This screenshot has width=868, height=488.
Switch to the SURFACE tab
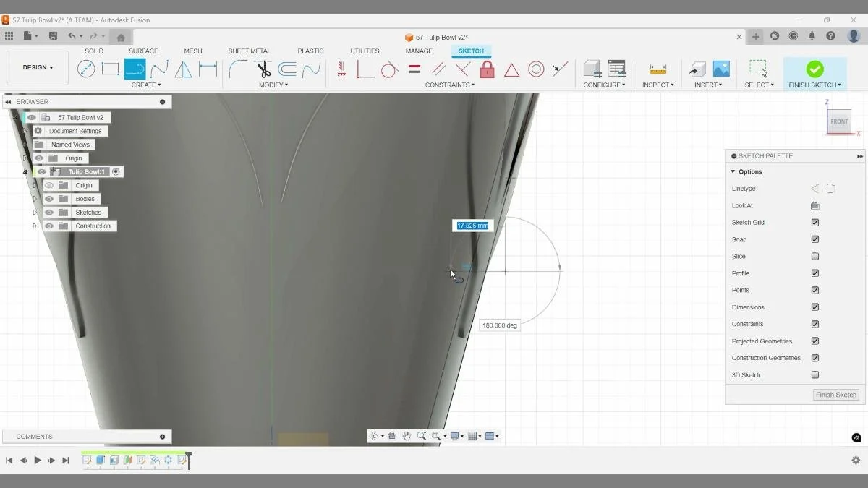pos(142,51)
